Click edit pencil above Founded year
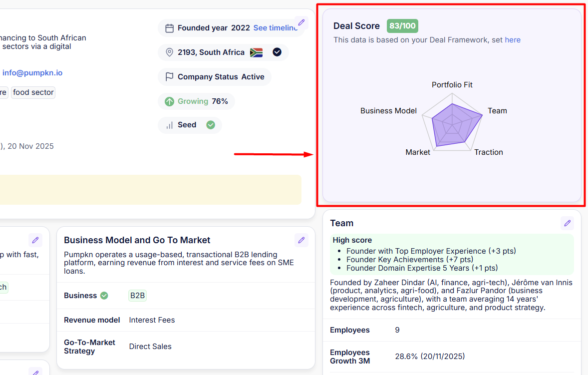The image size is (588, 375). point(301,22)
